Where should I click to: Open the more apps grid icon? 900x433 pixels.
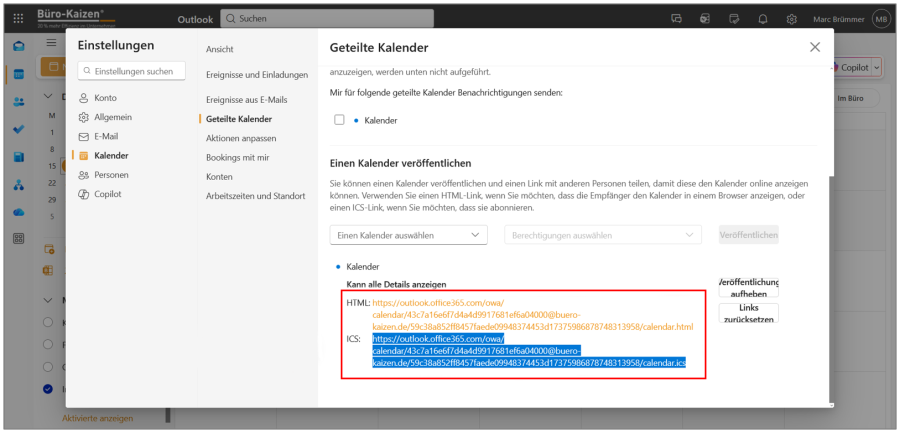pos(19,239)
